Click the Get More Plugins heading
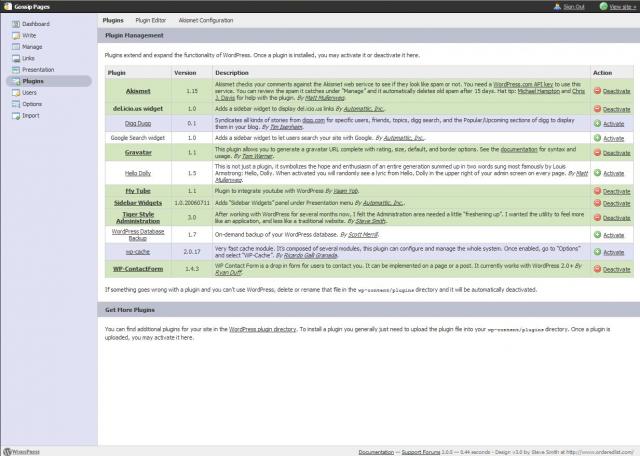 tap(130, 310)
